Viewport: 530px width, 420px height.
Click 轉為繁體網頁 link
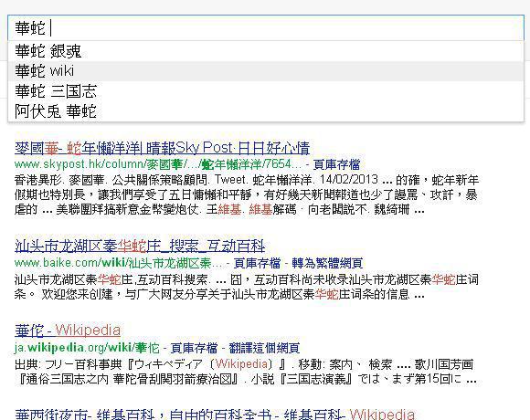tap(327, 263)
